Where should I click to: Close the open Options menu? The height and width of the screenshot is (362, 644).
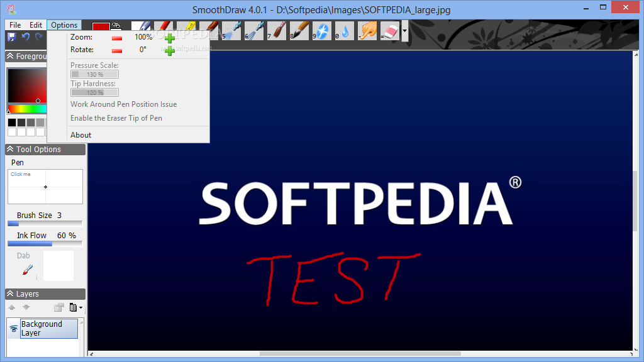(64, 25)
